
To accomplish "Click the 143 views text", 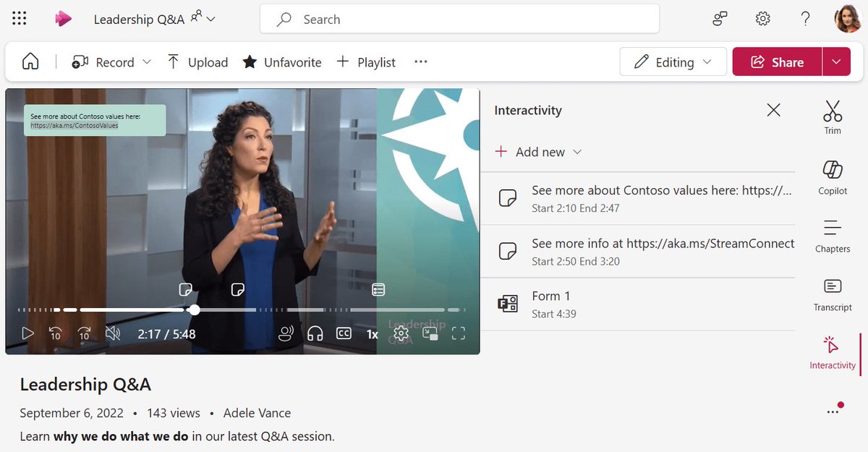I will pyautogui.click(x=174, y=413).
